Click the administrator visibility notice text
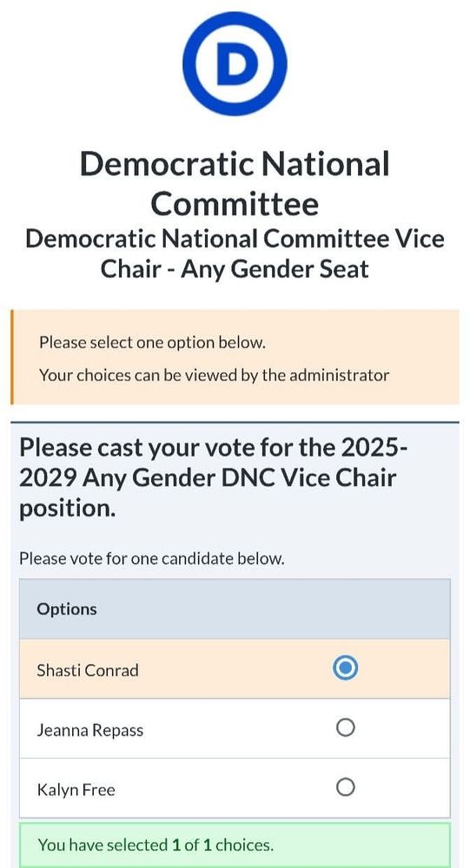The height and width of the screenshot is (868, 470). click(x=214, y=375)
